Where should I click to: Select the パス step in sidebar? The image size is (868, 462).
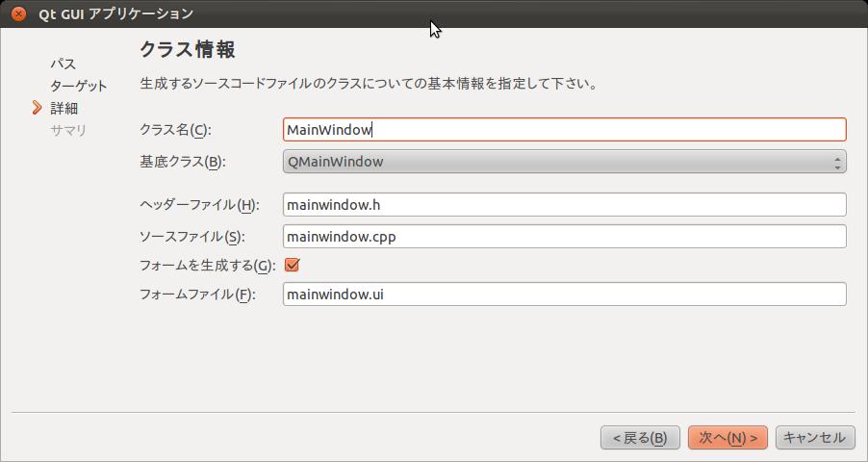coord(64,64)
